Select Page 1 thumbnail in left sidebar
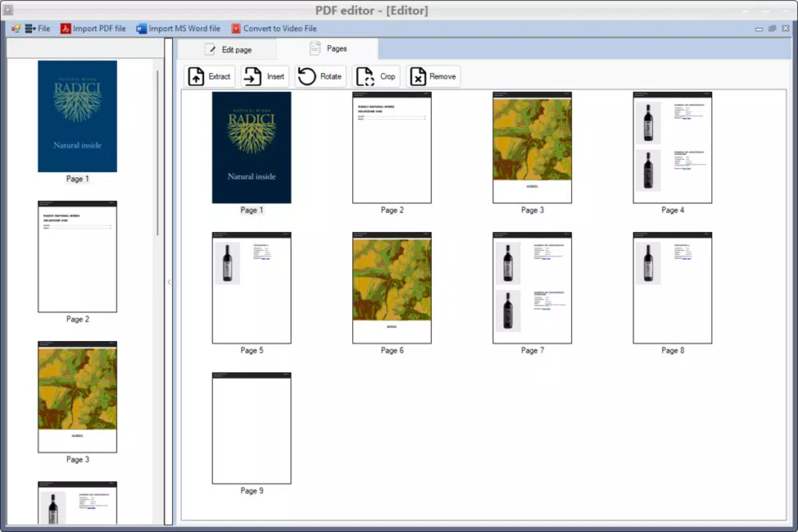798x532 pixels. point(77,116)
